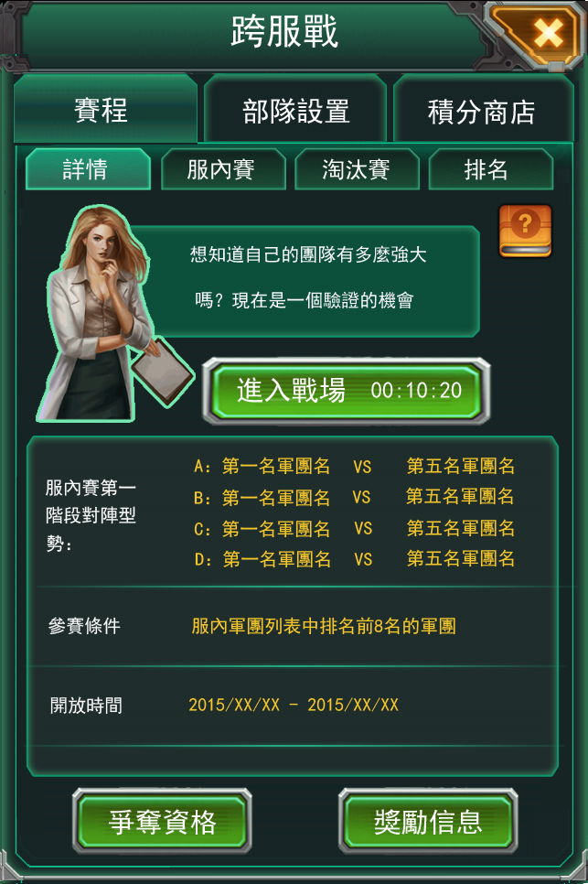Image resolution: width=588 pixels, height=884 pixels.
Task: Tap the 進入戰場 button
Action: click(x=346, y=390)
